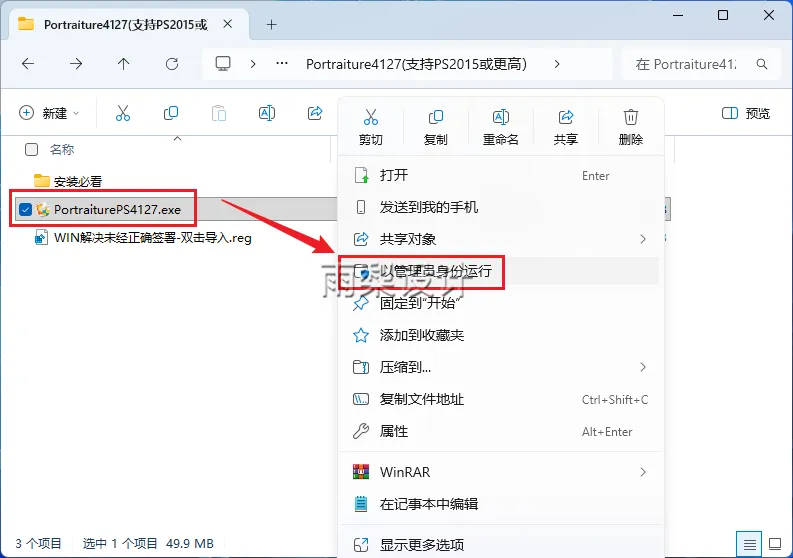Switch to details list view icon
This screenshot has width=793, height=558.
point(750,544)
